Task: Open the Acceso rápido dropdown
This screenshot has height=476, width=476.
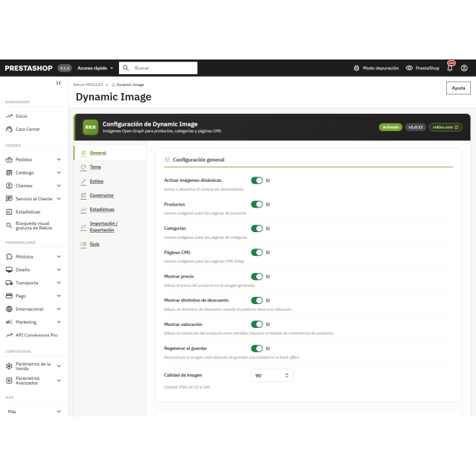Action: (95, 68)
